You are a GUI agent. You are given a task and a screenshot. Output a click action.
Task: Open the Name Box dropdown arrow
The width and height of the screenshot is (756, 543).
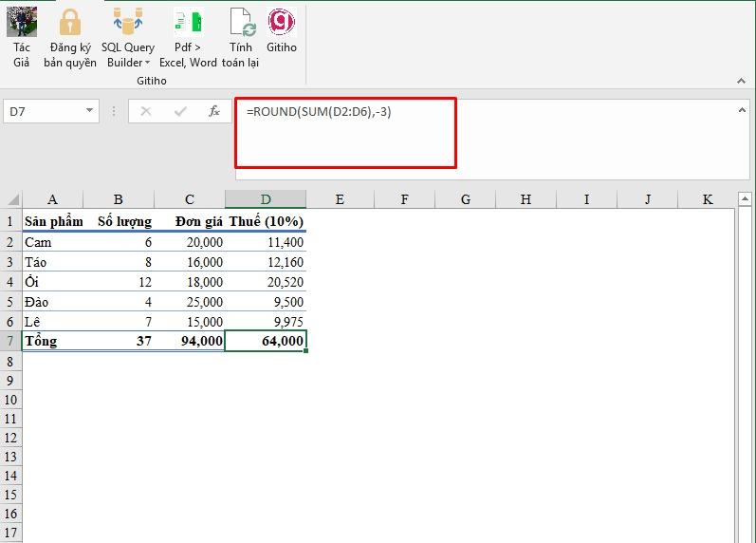coord(90,111)
